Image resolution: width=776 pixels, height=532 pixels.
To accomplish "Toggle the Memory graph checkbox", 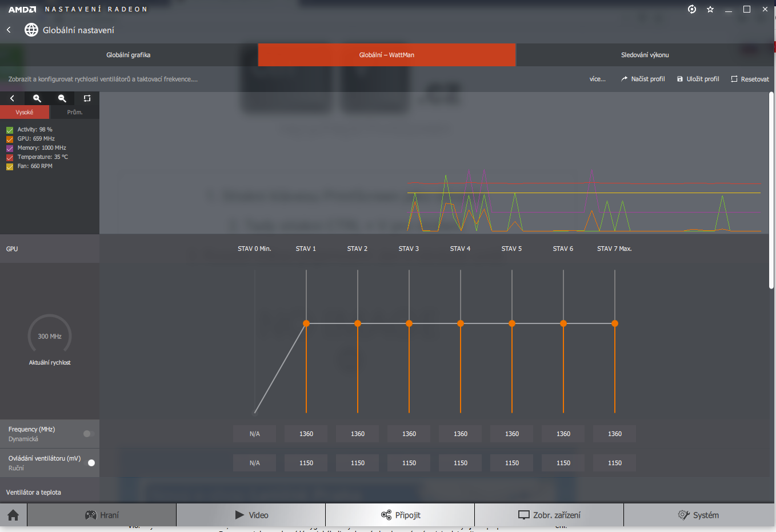I will pyautogui.click(x=10, y=148).
